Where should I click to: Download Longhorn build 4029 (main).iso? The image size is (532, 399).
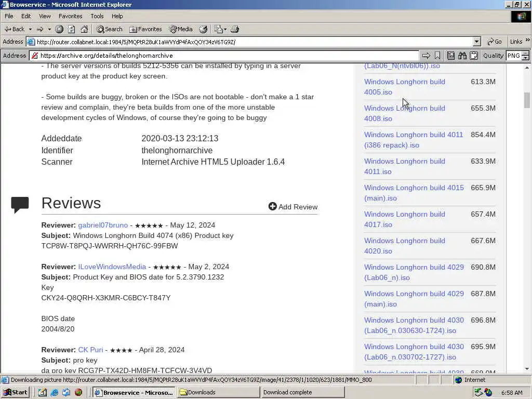(x=414, y=299)
